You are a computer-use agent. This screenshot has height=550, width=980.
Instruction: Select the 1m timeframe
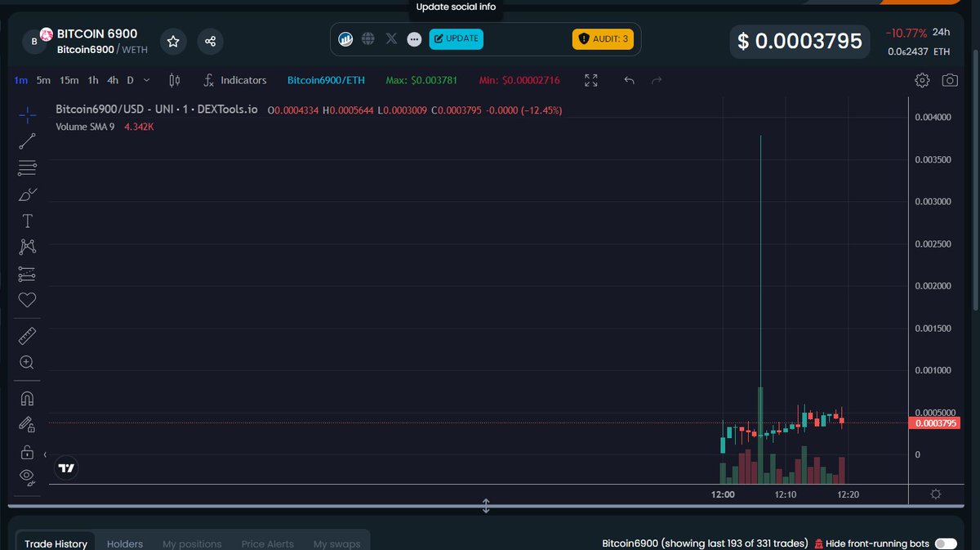tap(21, 80)
